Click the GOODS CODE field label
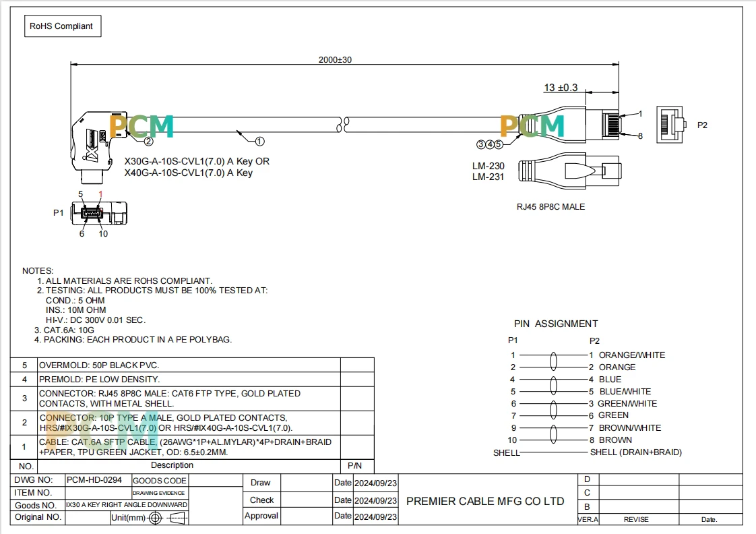The width and height of the screenshot is (756, 534). point(160,481)
